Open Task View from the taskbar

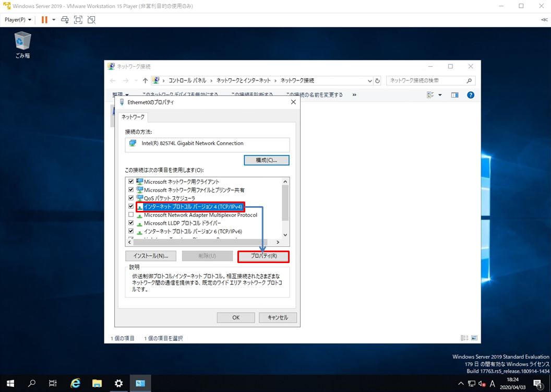(x=53, y=383)
